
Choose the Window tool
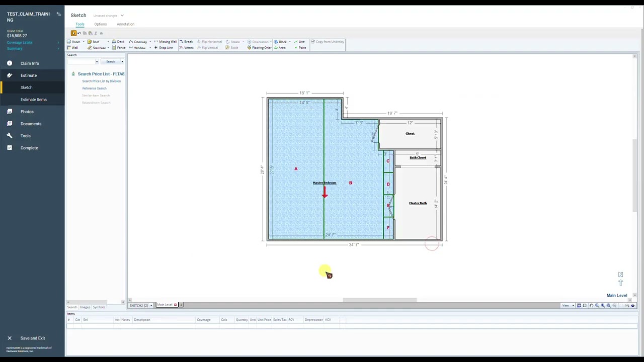(x=137, y=48)
